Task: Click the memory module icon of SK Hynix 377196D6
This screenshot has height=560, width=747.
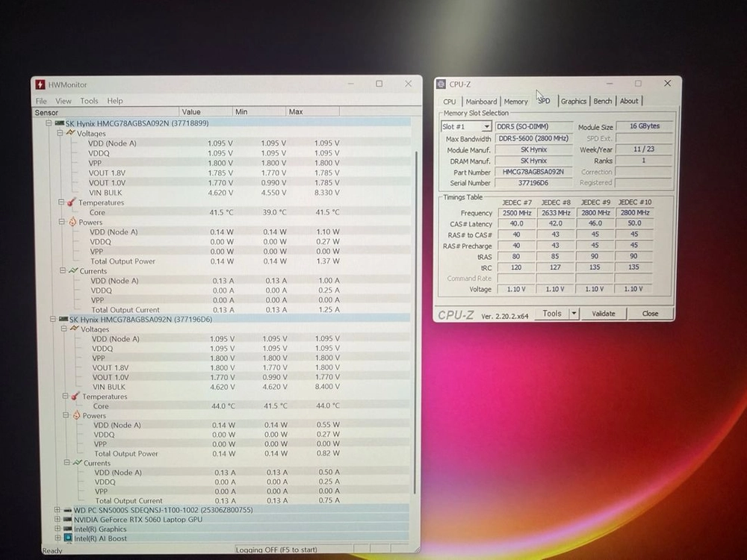Action: click(63, 319)
